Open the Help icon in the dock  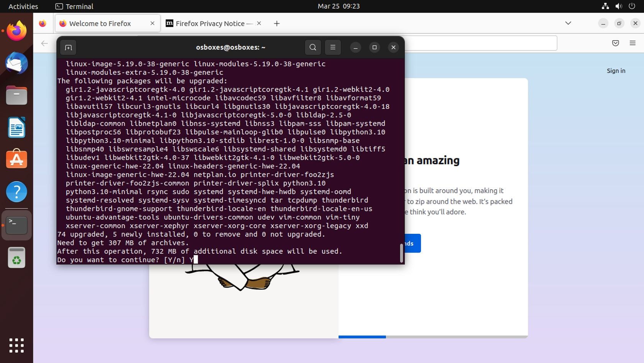point(16,192)
